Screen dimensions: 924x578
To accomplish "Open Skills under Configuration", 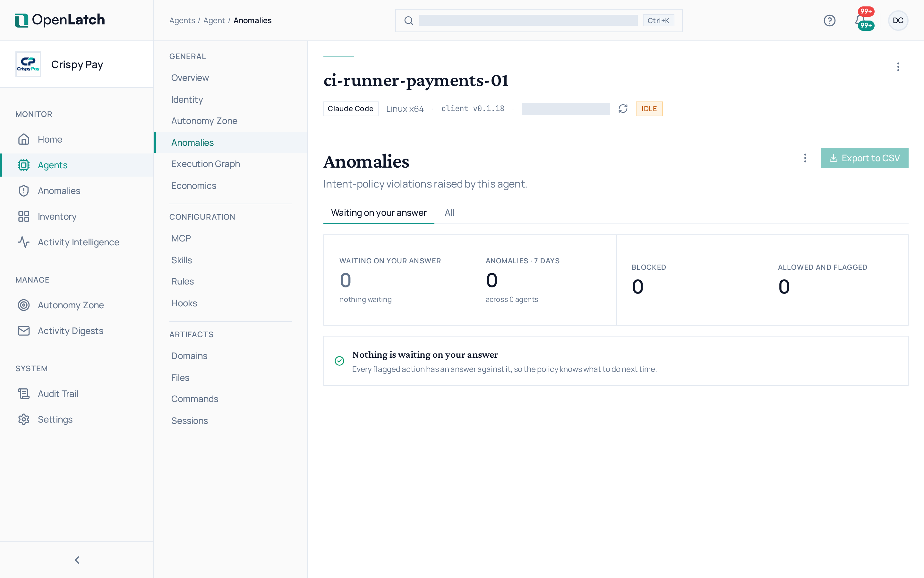I will point(231,260).
